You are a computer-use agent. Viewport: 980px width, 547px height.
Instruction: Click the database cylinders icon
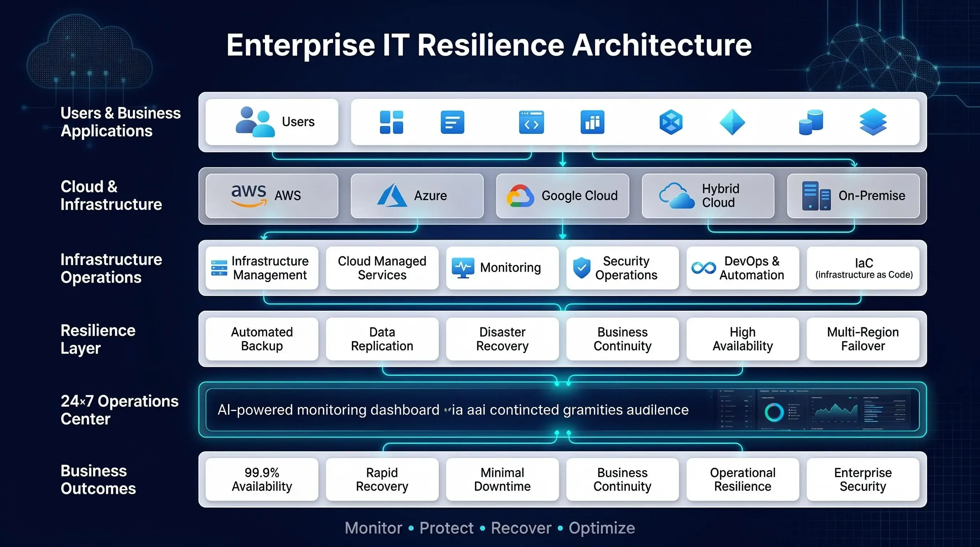[811, 122]
